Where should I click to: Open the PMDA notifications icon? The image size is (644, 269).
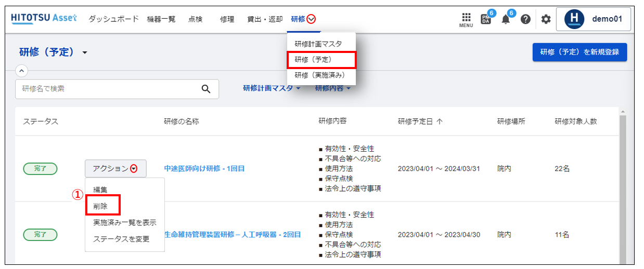pyautogui.click(x=486, y=19)
